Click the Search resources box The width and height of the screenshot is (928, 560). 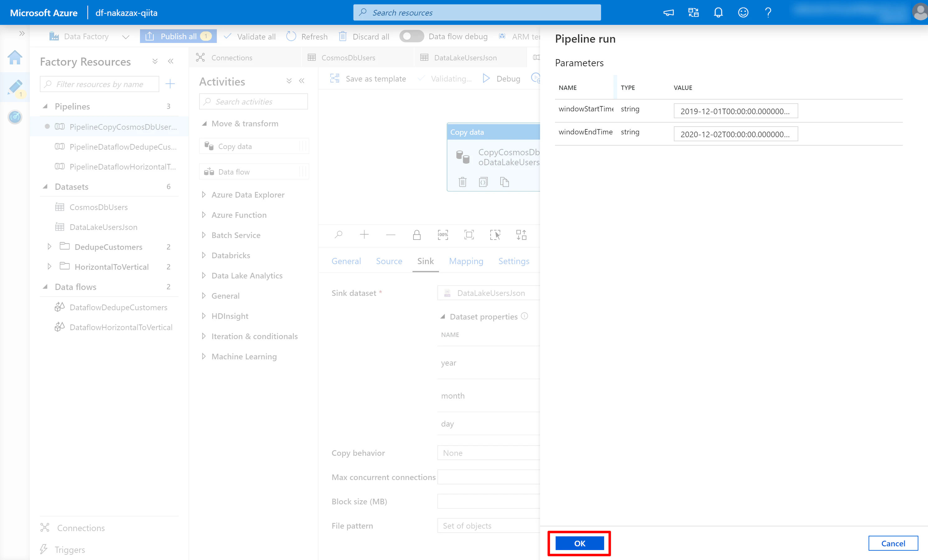477,12
